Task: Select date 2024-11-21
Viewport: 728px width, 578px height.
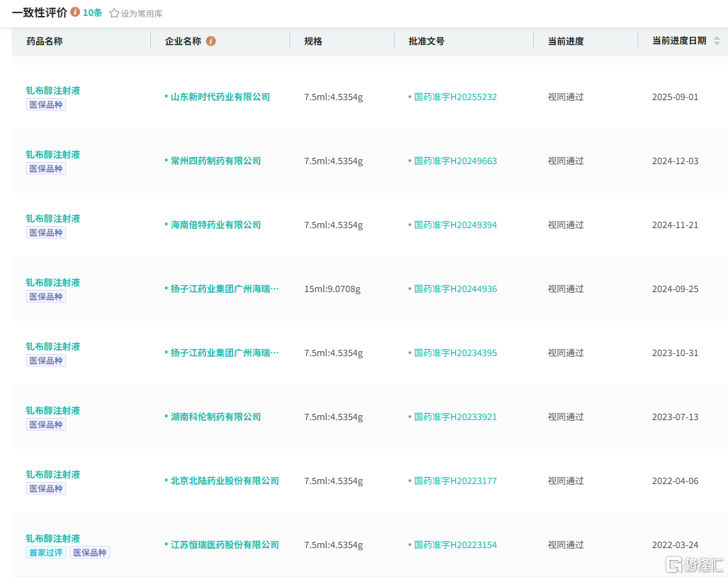Action: pyautogui.click(x=675, y=225)
